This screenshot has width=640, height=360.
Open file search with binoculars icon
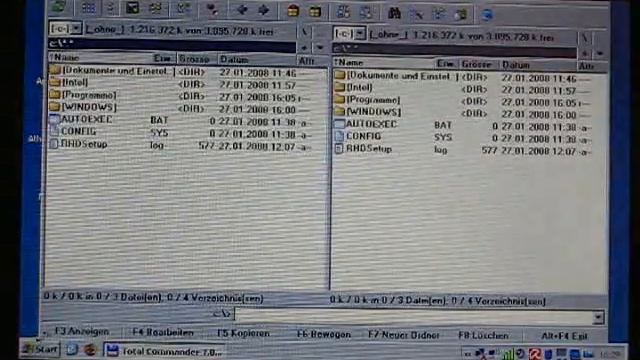pos(394,13)
